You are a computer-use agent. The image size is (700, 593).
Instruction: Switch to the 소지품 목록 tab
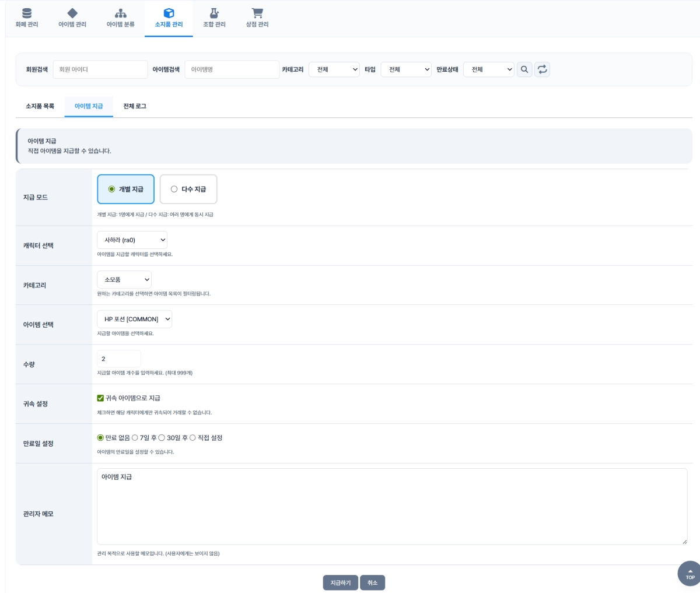click(40, 106)
